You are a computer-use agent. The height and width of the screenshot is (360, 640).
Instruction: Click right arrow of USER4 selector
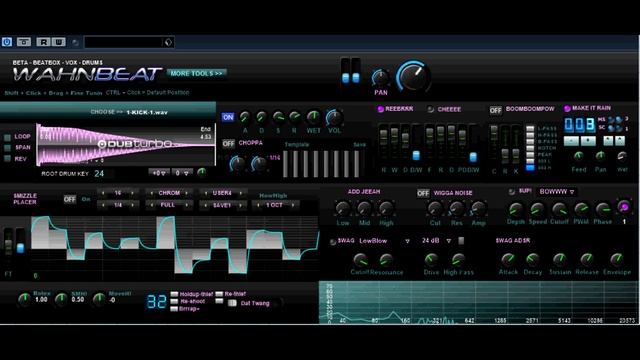point(241,193)
